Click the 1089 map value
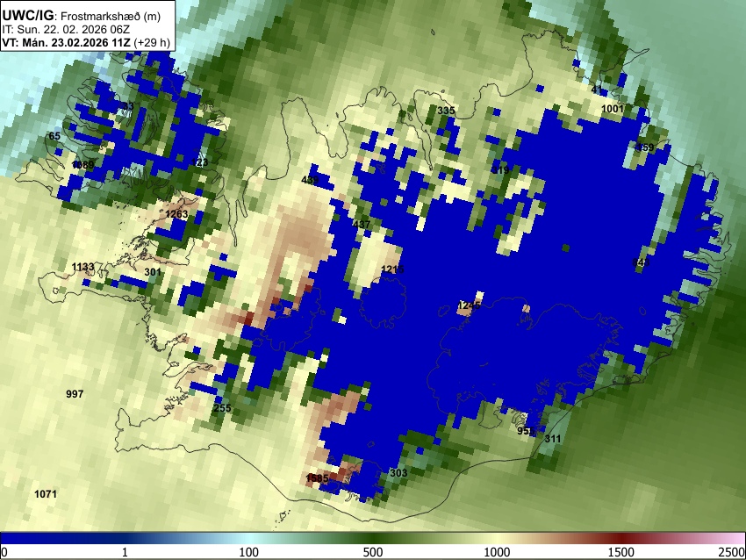This screenshot has height=560, width=746. (82, 165)
